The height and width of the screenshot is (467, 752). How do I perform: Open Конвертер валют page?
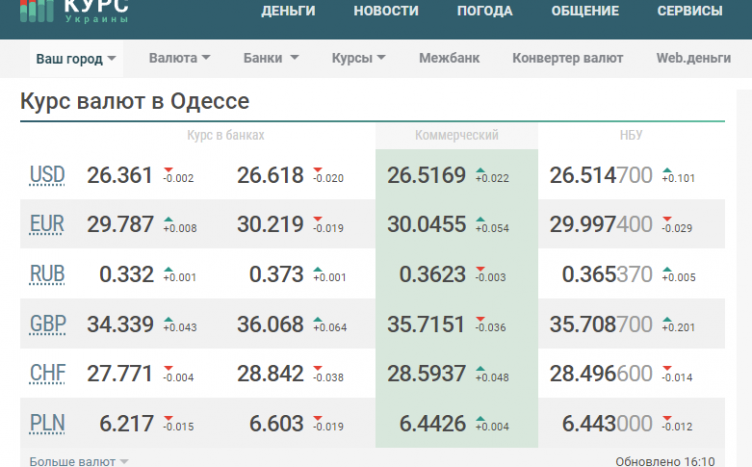(x=567, y=58)
